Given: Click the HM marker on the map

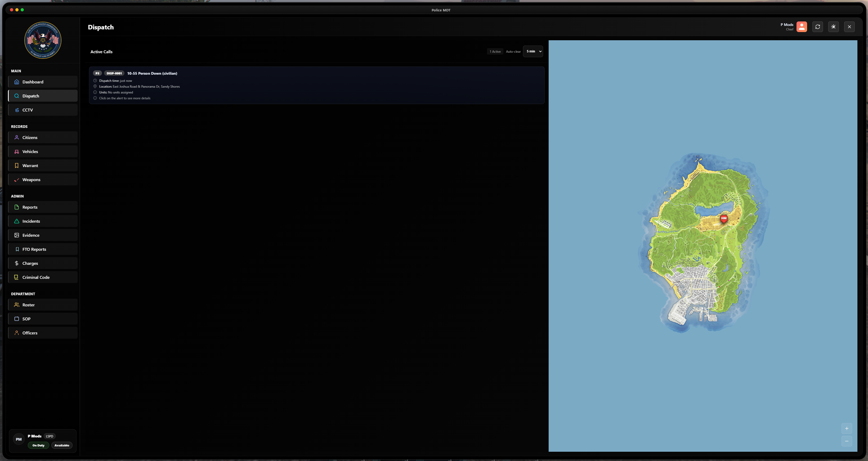Looking at the screenshot, I should [x=723, y=219].
